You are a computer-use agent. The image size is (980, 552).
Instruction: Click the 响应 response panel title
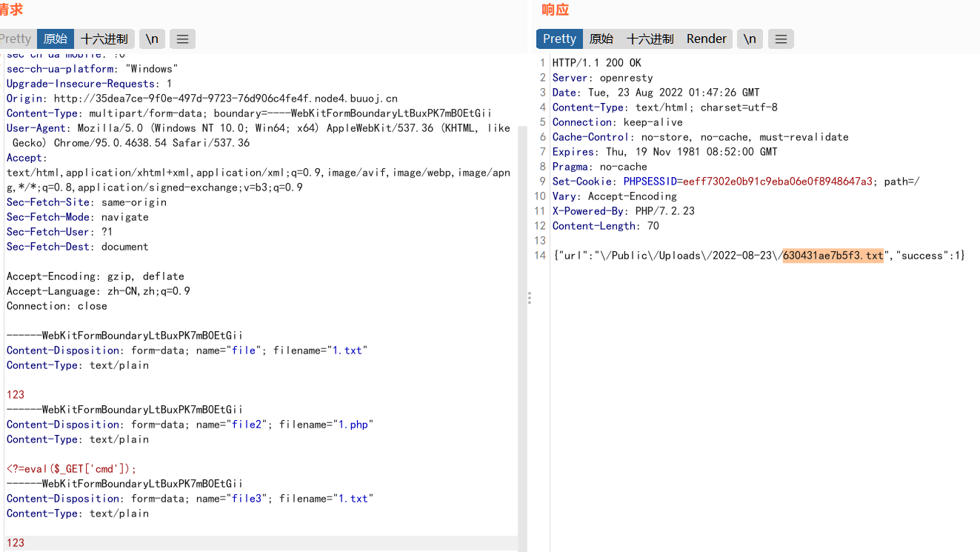click(x=555, y=10)
